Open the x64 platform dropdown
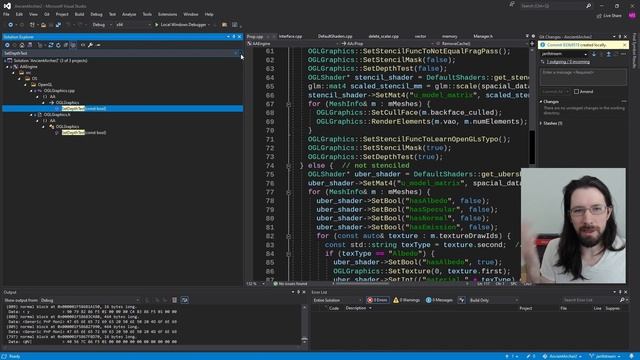The height and width of the screenshot is (360, 640). click(x=132, y=25)
